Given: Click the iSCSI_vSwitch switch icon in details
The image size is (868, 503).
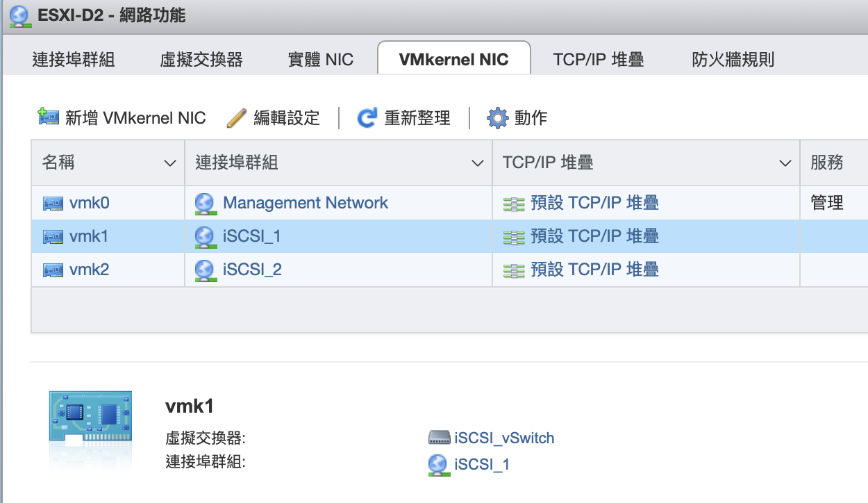Looking at the screenshot, I should click(440, 438).
